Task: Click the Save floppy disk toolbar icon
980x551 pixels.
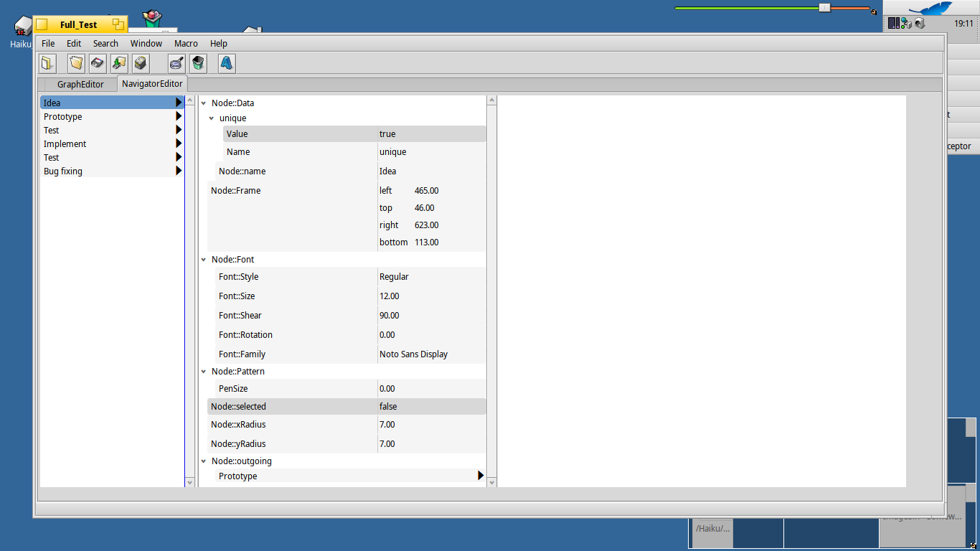Action: [x=98, y=63]
